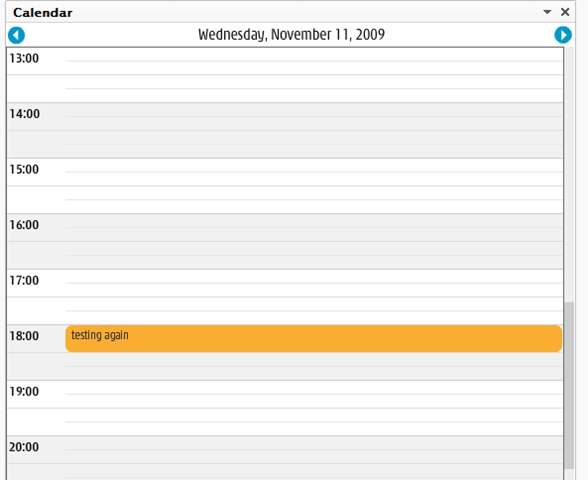Select the 17:00 time slot
Image resolution: width=588 pixels, height=480 pixels.
click(x=314, y=283)
